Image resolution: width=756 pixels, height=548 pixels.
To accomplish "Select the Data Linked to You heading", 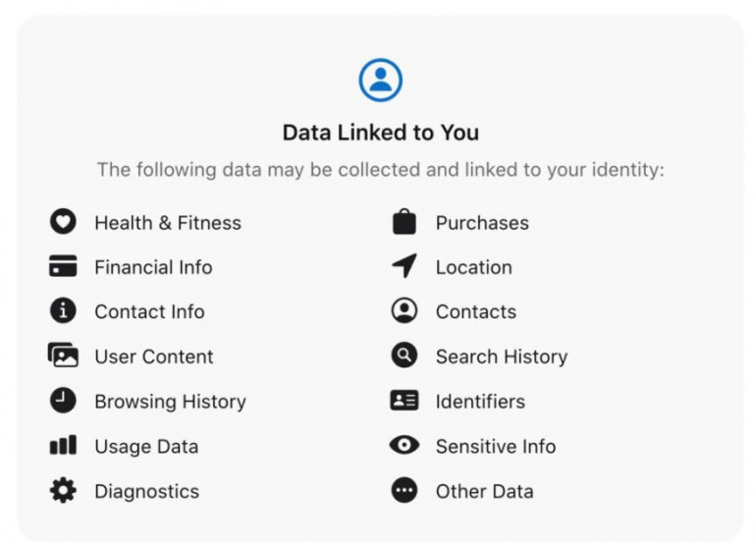I will coord(380,133).
